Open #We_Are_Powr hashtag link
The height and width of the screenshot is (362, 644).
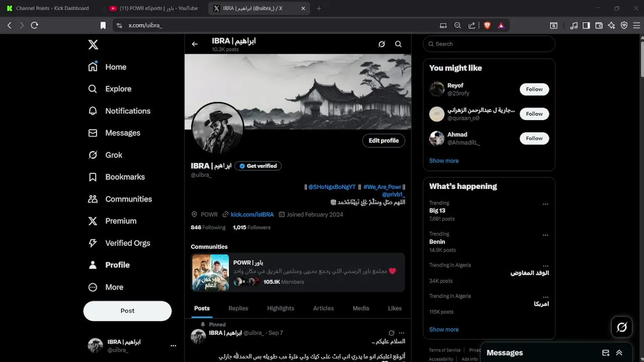[x=382, y=187]
